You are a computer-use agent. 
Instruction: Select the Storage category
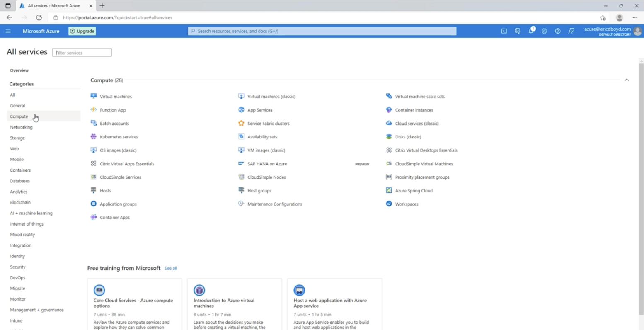click(17, 138)
